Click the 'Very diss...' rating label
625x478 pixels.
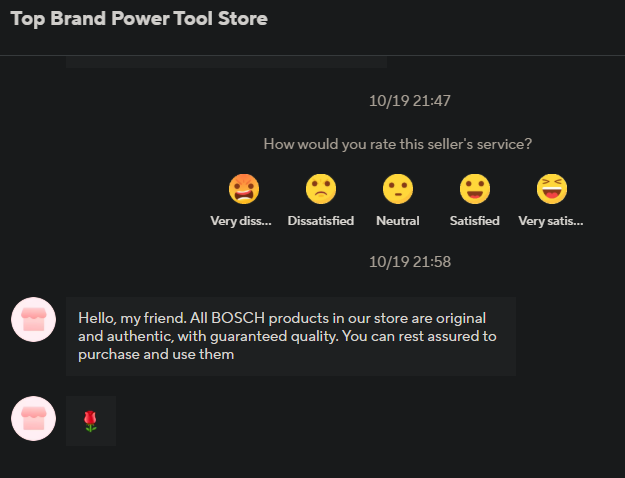click(x=241, y=221)
